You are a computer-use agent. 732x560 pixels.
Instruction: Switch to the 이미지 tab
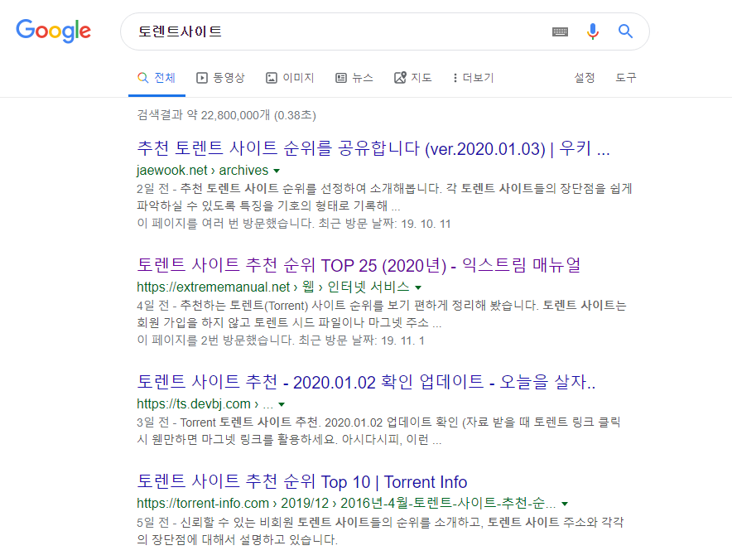coord(290,78)
